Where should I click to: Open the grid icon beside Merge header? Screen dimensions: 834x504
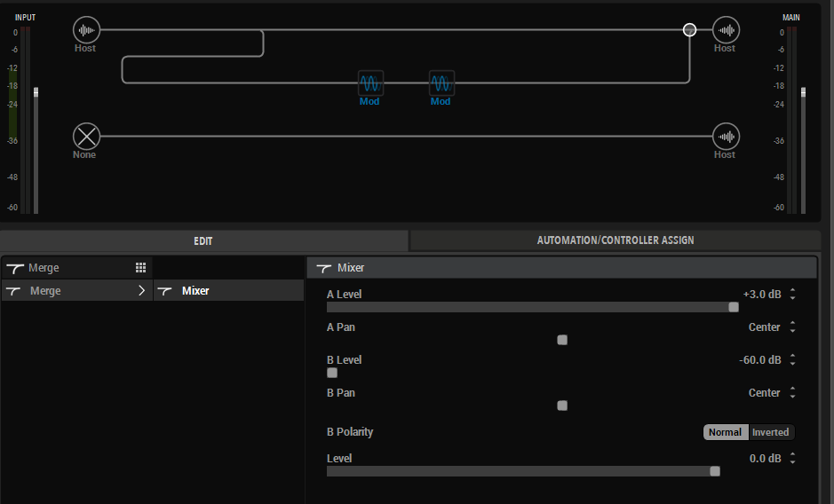[x=140, y=267]
